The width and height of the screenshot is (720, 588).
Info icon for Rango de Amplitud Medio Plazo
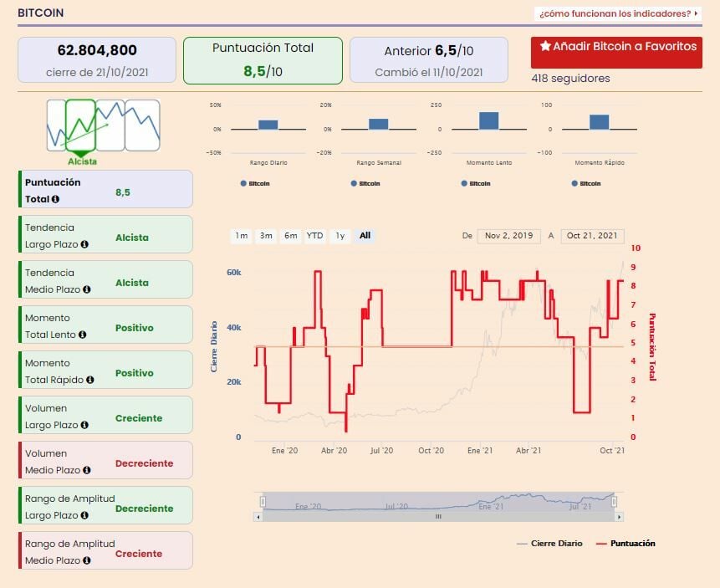[x=87, y=560]
